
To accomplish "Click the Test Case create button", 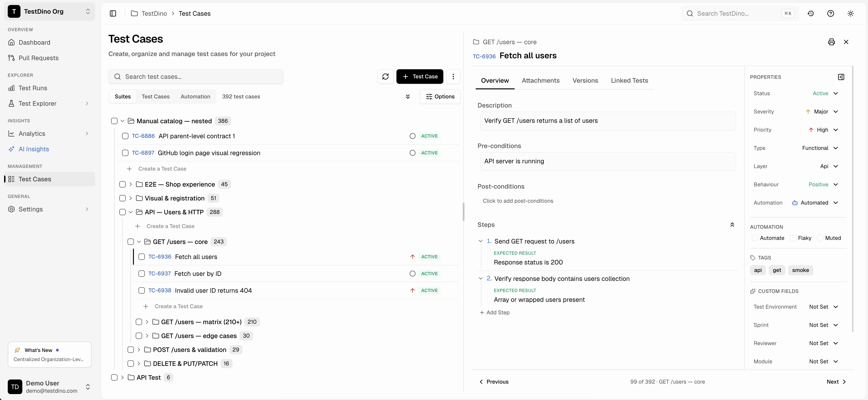I will pyautogui.click(x=419, y=77).
